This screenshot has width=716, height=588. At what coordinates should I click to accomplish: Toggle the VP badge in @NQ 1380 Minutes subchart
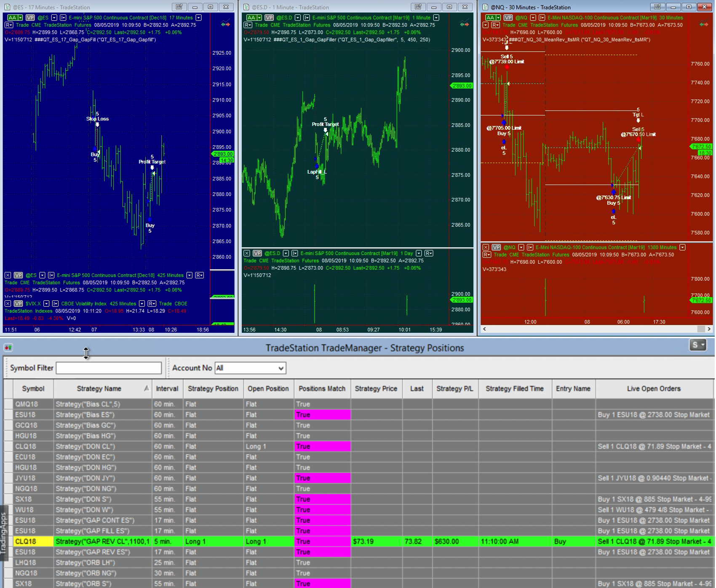coord(496,247)
